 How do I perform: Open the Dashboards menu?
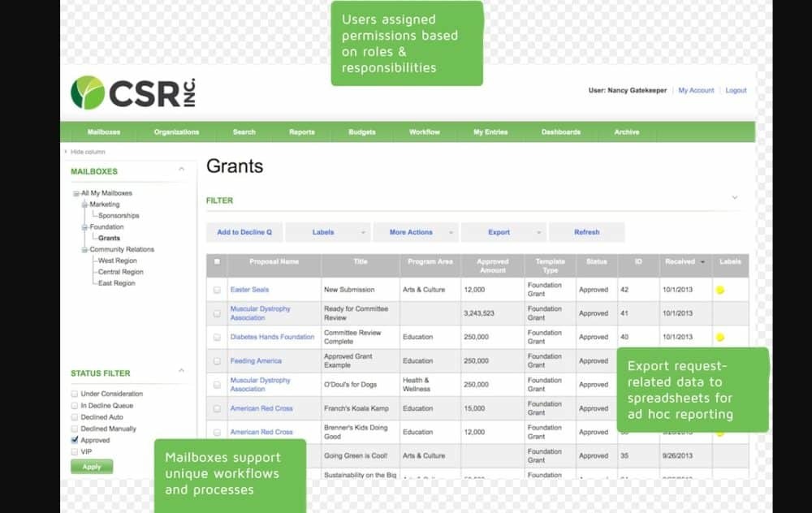(x=561, y=132)
